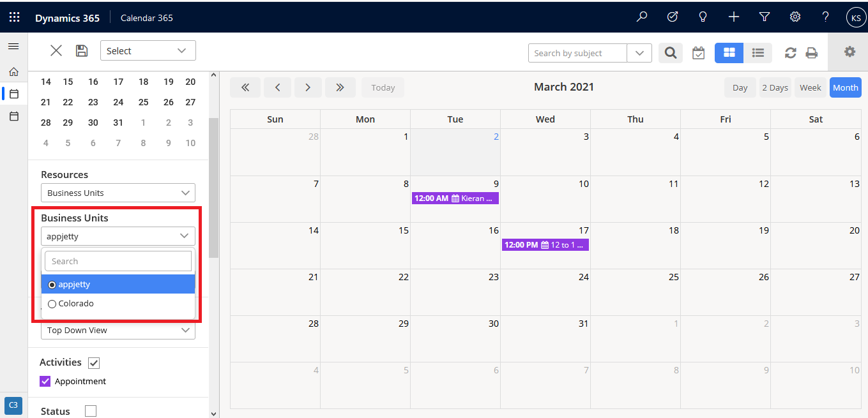Switch to Month view
The width and height of the screenshot is (868, 418).
(846, 87)
